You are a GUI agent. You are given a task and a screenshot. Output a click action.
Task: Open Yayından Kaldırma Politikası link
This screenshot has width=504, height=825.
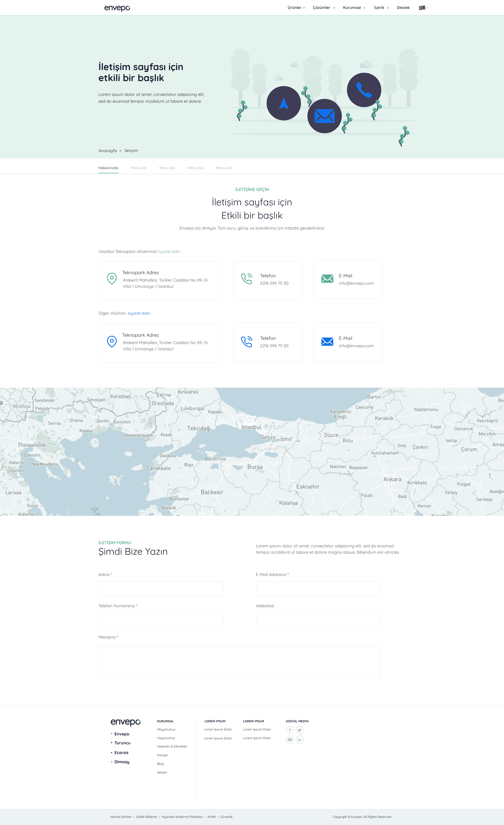182,817
